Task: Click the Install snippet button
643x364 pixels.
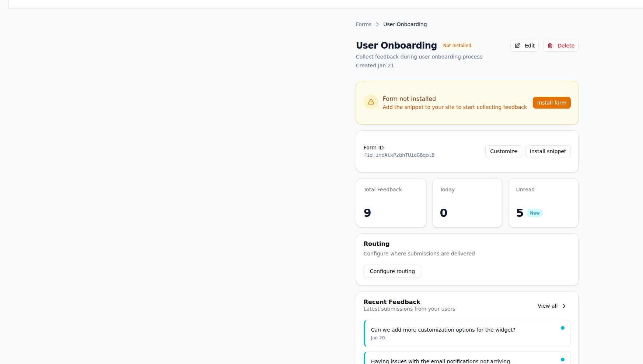Action: click(x=548, y=151)
